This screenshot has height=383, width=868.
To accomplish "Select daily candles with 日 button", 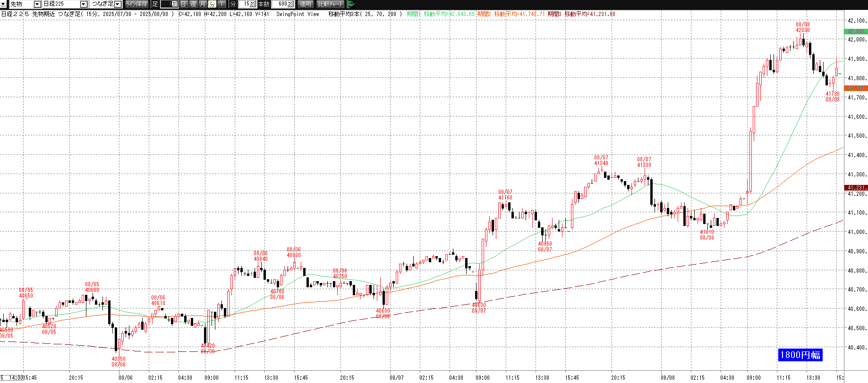I will tap(184, 4).
